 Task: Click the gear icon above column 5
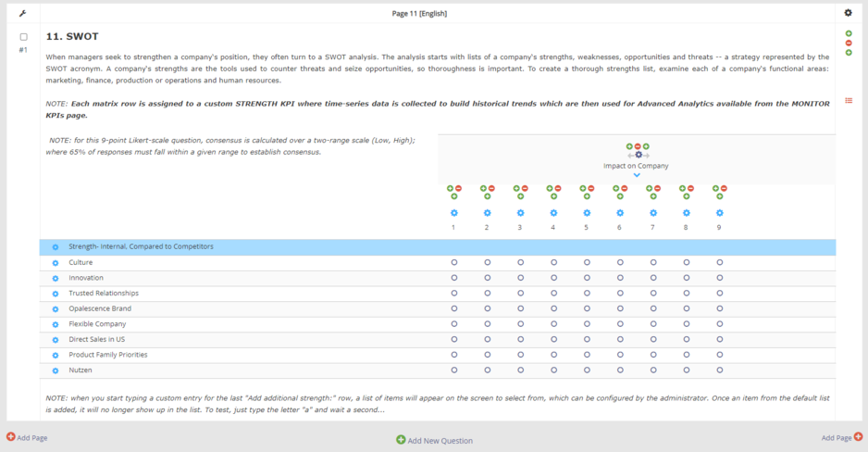(587, 213)
